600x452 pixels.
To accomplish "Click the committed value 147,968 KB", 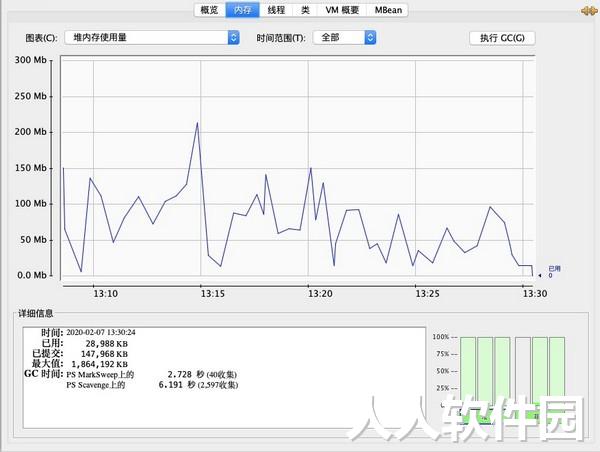I will tap(104, 354).
